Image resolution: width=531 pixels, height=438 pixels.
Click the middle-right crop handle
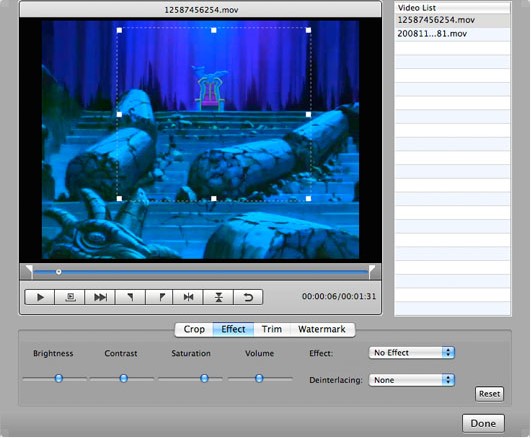(x=308, y=114)
